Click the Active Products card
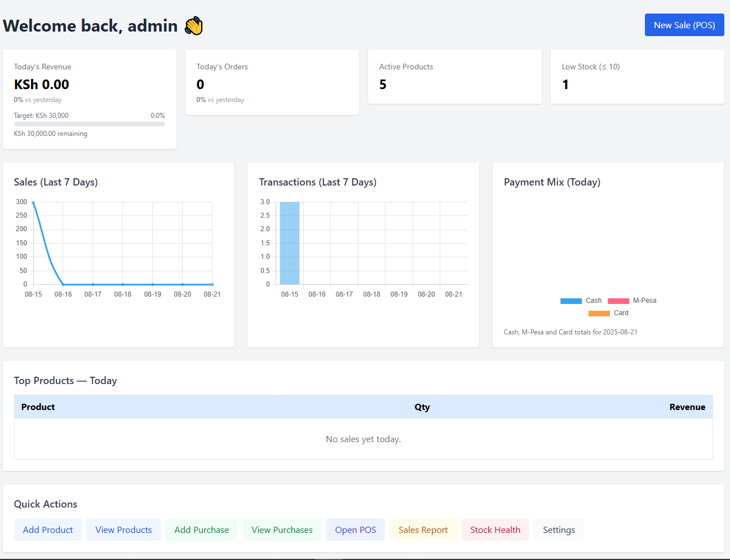This screenshot has width=730, height=560. pos(454,77)
